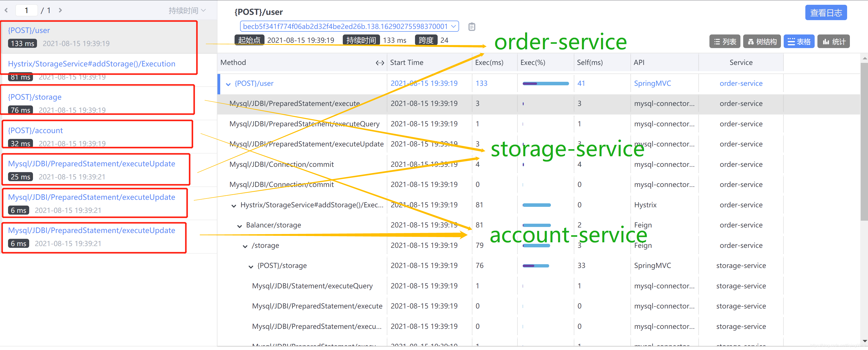This screenshot has width=868, height=350.
Task: Click Hystrix row Exec(%) bar
Action: pyautogui.click(x=537, y=205)
